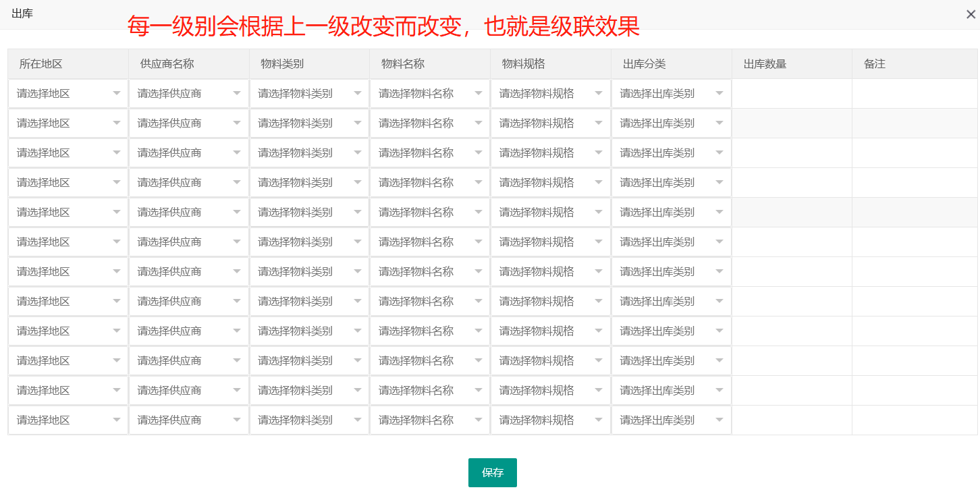Open the 所在地区 dropdown in the first row
This screenshot has width=980, height=496.
pyautogui.click(x=67, y=93)
